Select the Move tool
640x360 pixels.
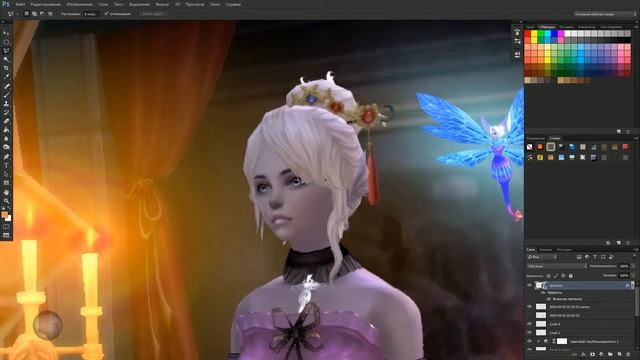point(6,33)
